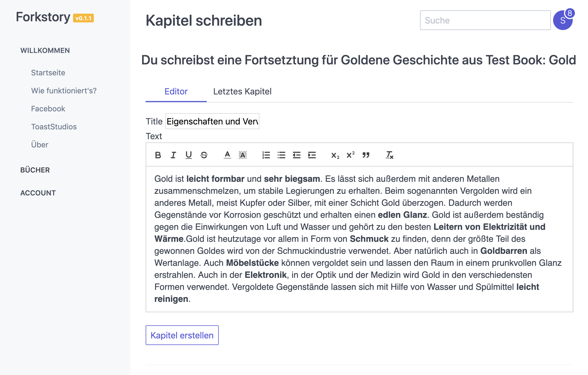Open the text background color picker
This screenshot has height=375, width=588.
242,155
